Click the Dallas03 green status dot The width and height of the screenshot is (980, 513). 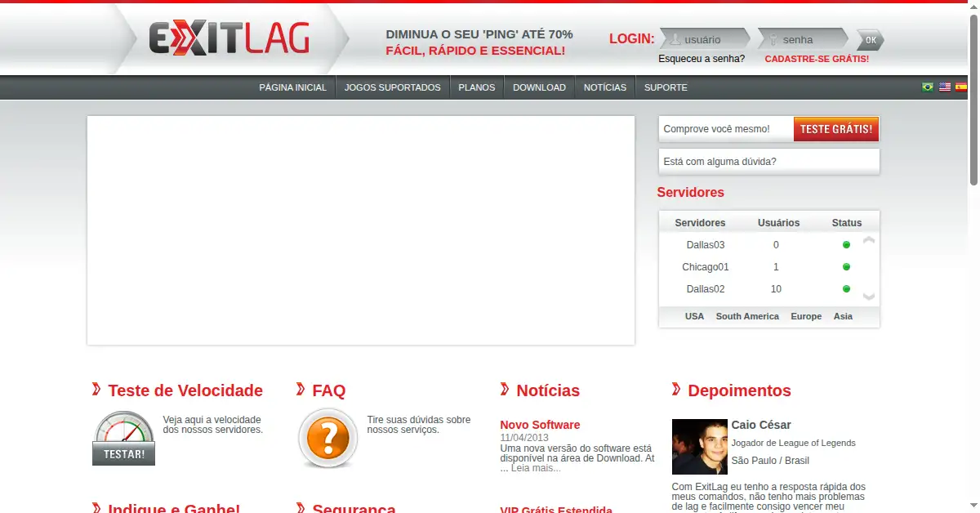click(x=846, y=245)
